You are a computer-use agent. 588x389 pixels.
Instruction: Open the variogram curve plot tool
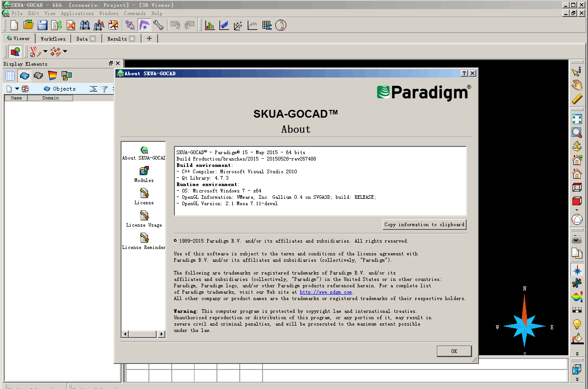point(252,25)
